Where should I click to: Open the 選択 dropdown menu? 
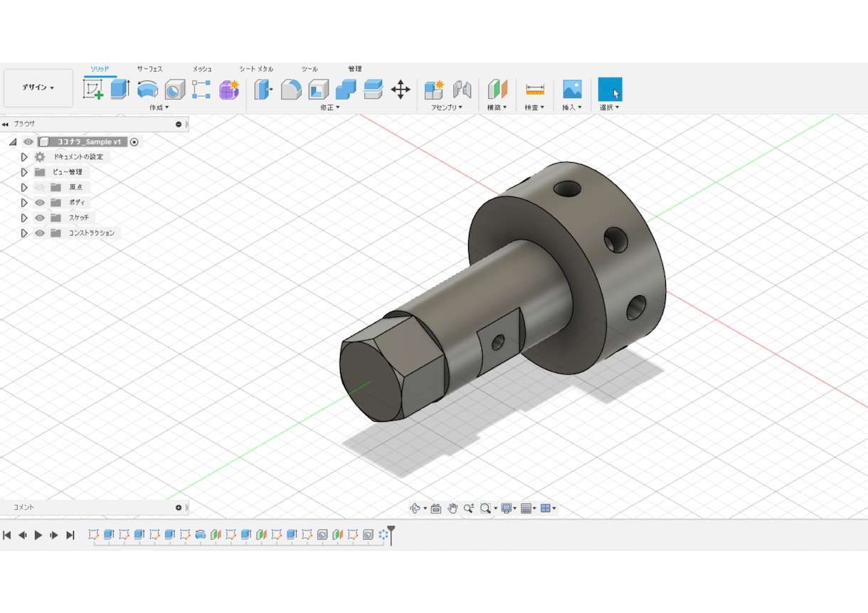610,107
